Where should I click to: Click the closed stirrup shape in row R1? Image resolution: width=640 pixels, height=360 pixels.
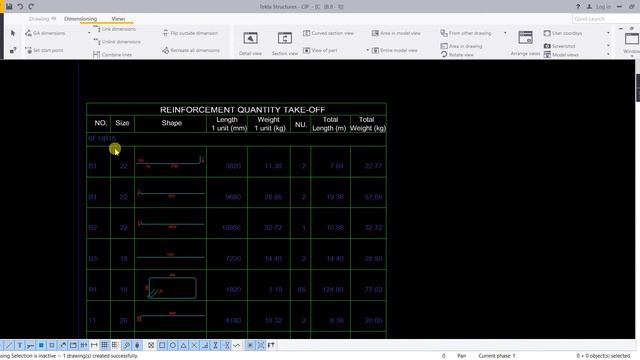click(172, 288)
